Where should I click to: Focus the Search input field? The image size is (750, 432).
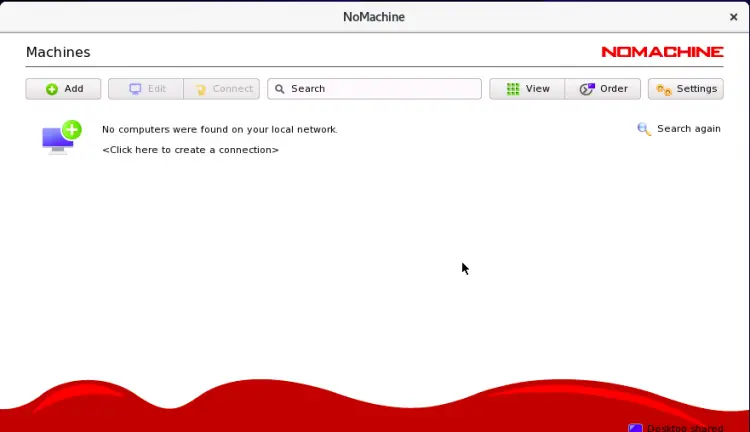coord(375,89)
